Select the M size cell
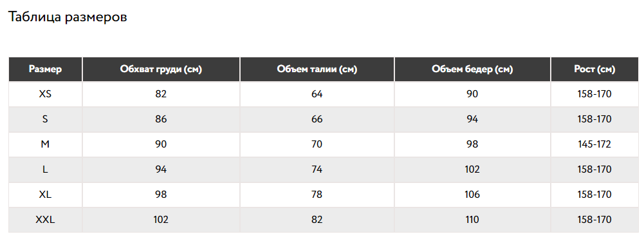Viewport: 644px width, 241px height. (x=45, y=144)
